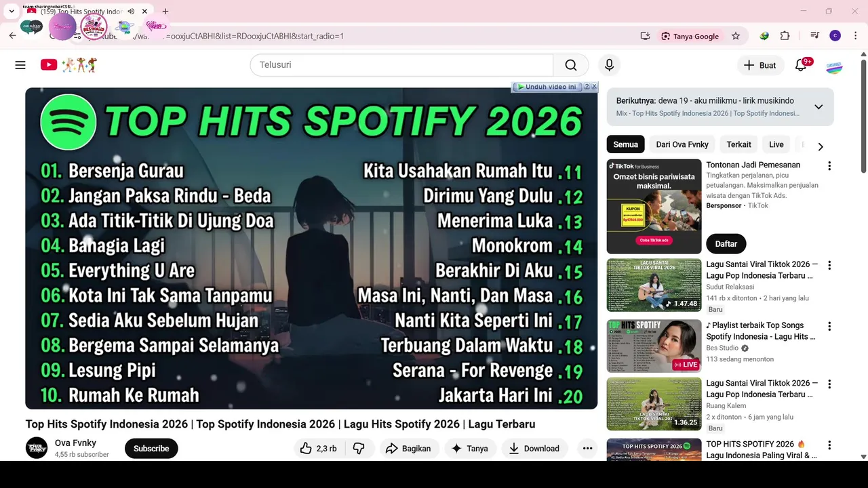Open options for Bes Studio live video

(829, 327)
